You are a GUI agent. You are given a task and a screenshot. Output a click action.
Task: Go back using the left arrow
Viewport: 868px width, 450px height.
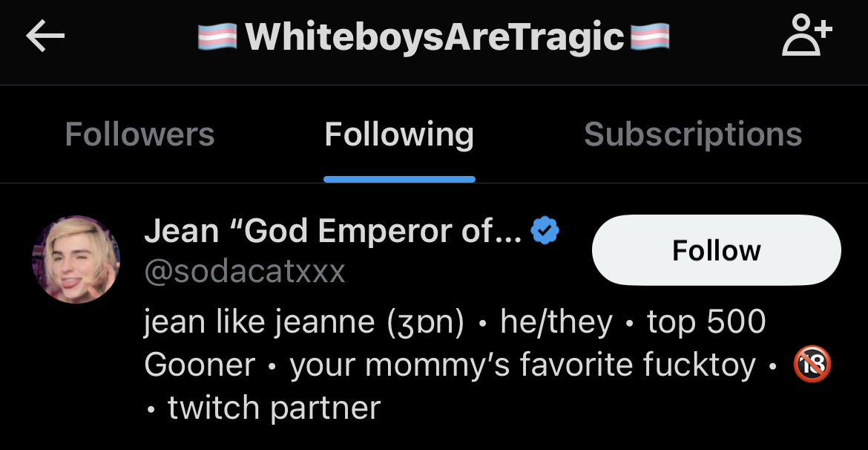point(45,36)
